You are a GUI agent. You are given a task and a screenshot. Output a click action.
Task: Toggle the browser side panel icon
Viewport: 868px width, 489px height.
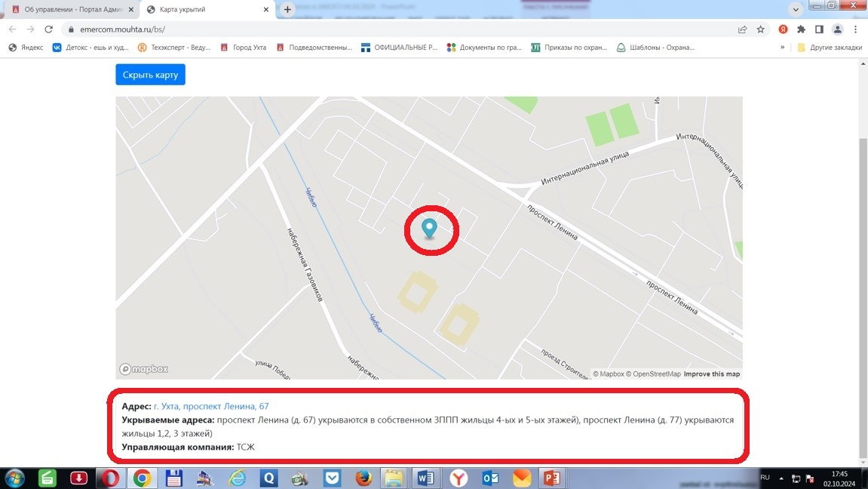click(819, 29)
